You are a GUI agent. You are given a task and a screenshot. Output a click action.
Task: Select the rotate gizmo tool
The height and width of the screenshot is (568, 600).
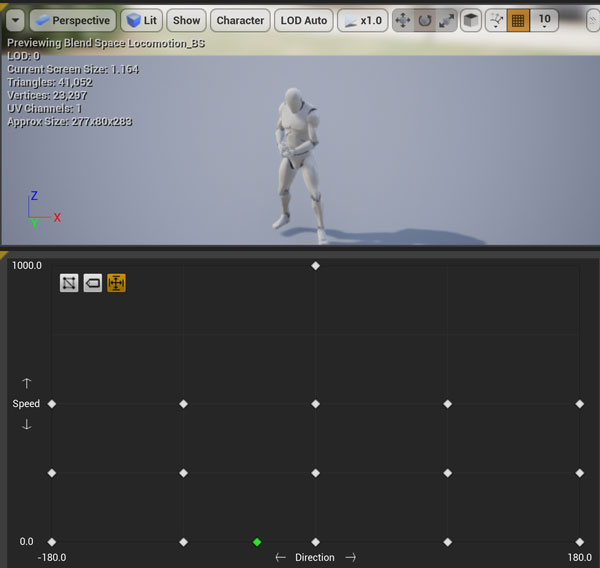pos(424,20)
